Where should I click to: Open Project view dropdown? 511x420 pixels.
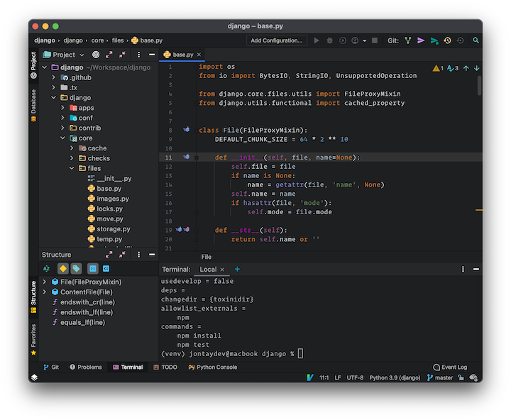[64, 55]
